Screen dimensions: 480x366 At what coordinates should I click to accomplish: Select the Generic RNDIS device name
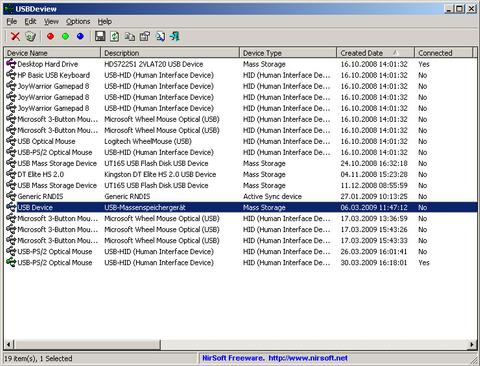(x=40, y=196)
